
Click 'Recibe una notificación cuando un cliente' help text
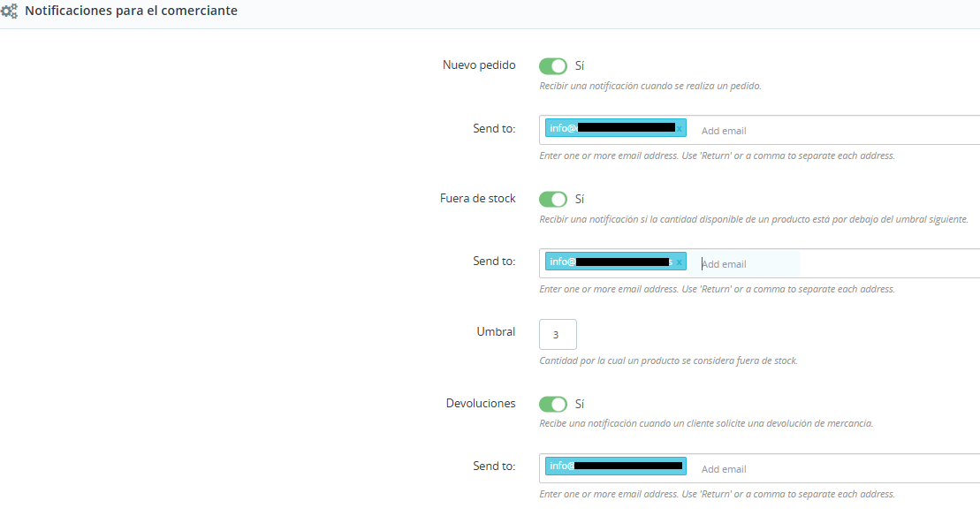[x=706, y=423]
